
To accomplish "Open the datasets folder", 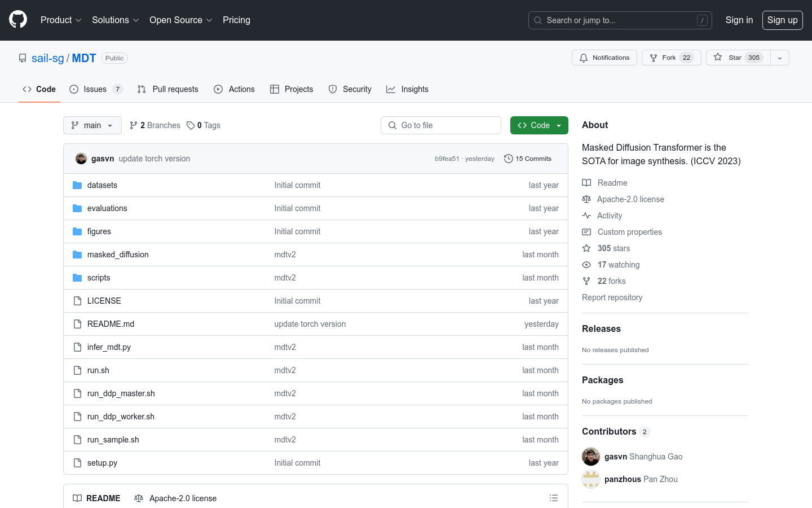I will pos(102,185).
